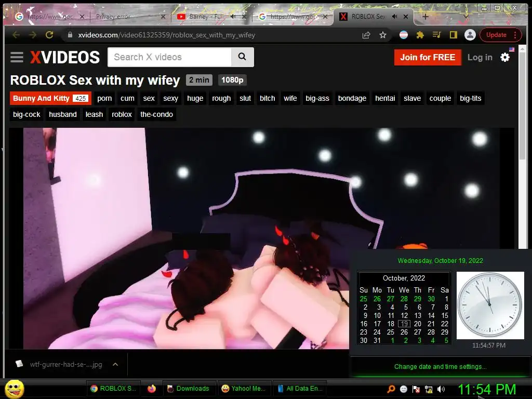Select the roblox tag

(122, 114)
